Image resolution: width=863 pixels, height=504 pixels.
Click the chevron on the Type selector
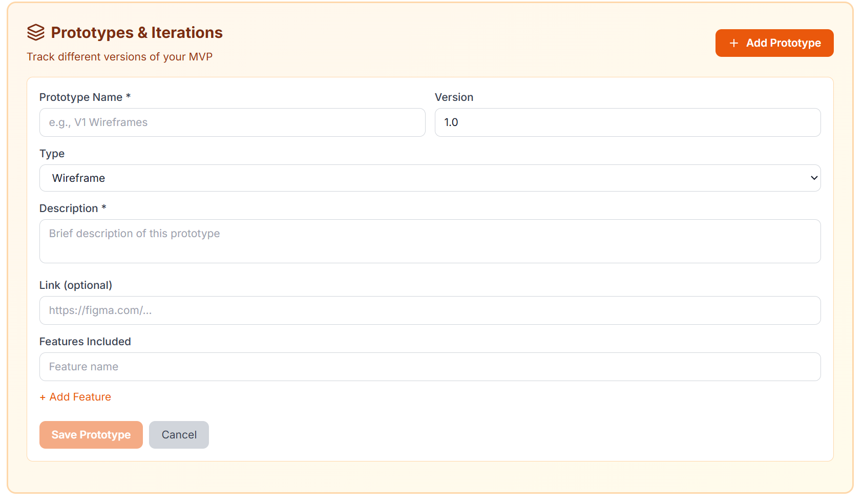pos(813,178)
